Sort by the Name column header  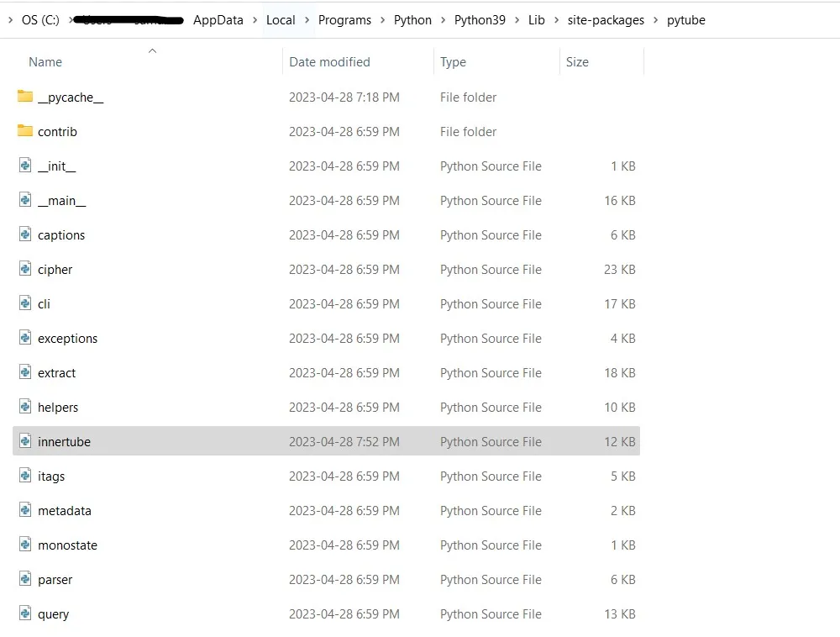click(x=45, y=62)
